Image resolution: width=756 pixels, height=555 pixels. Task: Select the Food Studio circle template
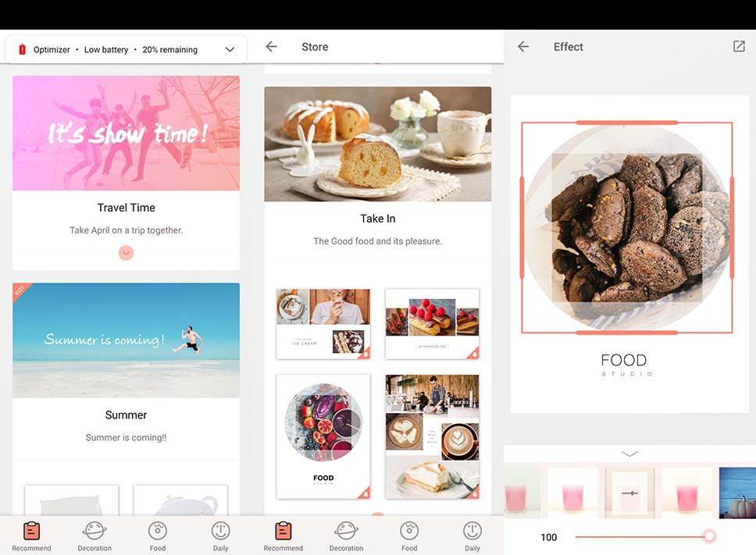pyautogui.click(x=323, y=436)
